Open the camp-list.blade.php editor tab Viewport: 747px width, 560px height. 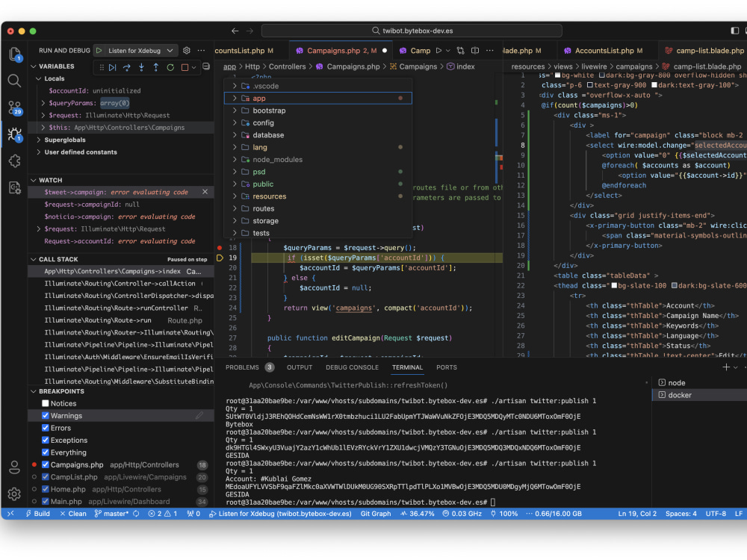704,51
